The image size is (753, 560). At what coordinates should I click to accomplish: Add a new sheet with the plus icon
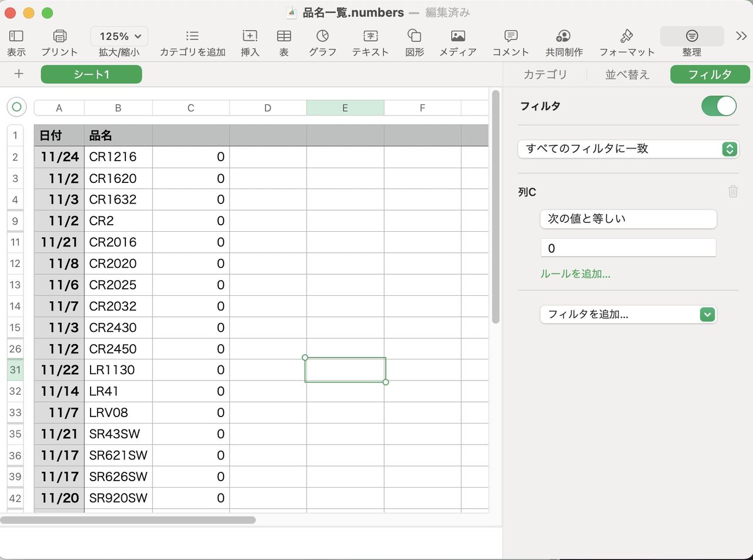coord(19,74)
